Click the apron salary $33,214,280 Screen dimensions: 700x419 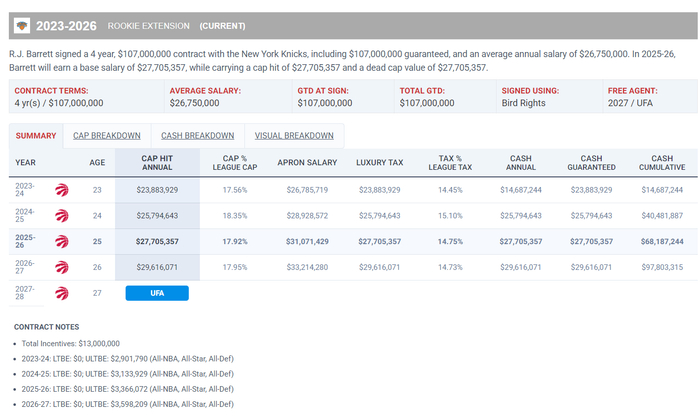click(x=307, y=267)
